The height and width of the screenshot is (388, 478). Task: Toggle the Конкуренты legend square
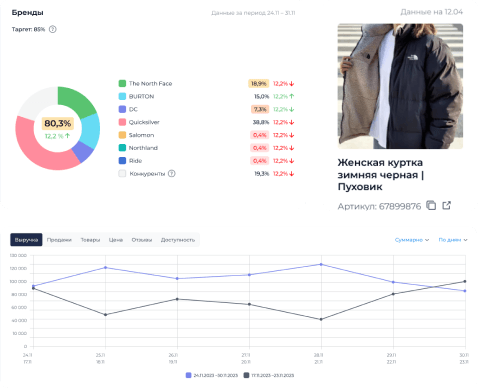pyautogui.click(x=122, y=173)
